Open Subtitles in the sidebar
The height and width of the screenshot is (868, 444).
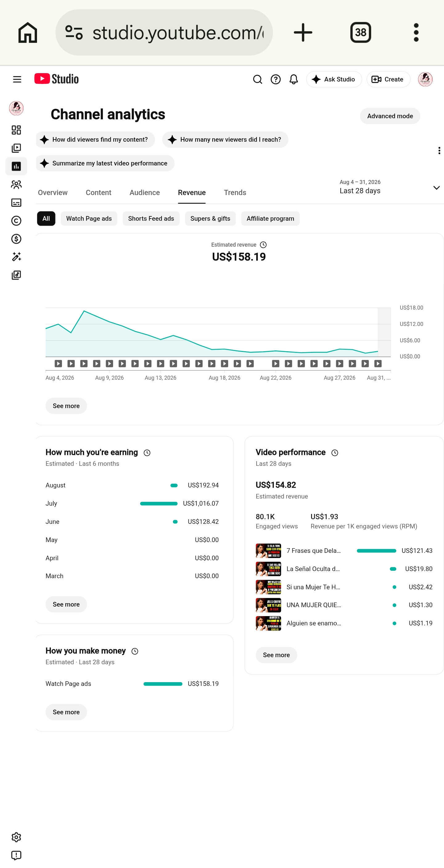(16, 202)
